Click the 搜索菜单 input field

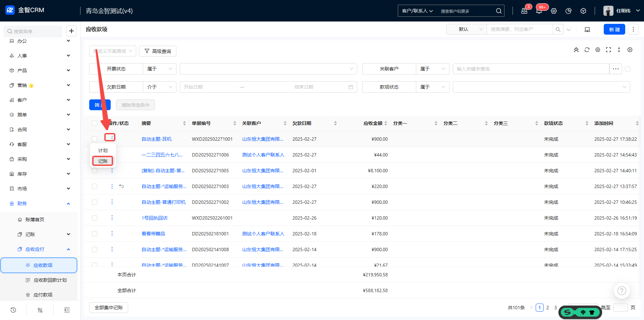[33, 31]
